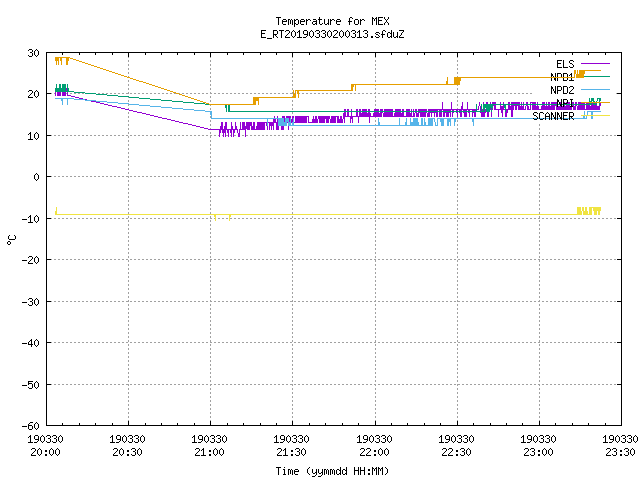640x480 pixels.
Task: Click the y-axis label 10
Action: [x=33, y=136]
